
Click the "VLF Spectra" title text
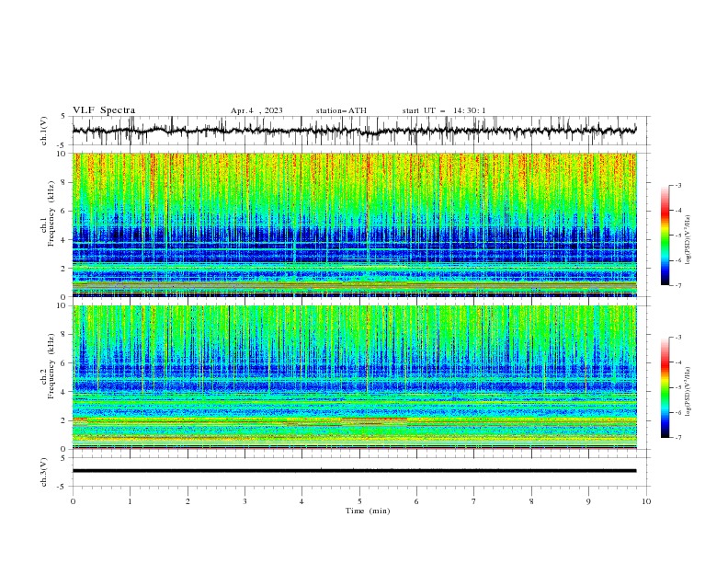click(x=104, y=110)
